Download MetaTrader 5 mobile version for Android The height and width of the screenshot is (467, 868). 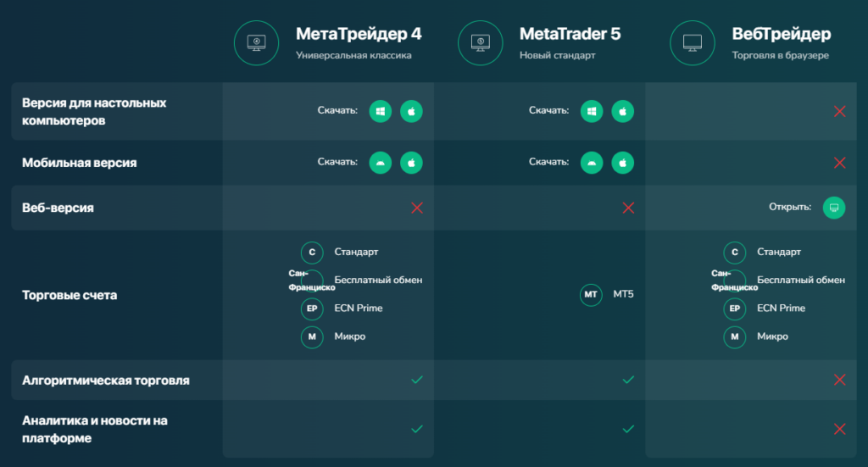[x=592, y=162]
